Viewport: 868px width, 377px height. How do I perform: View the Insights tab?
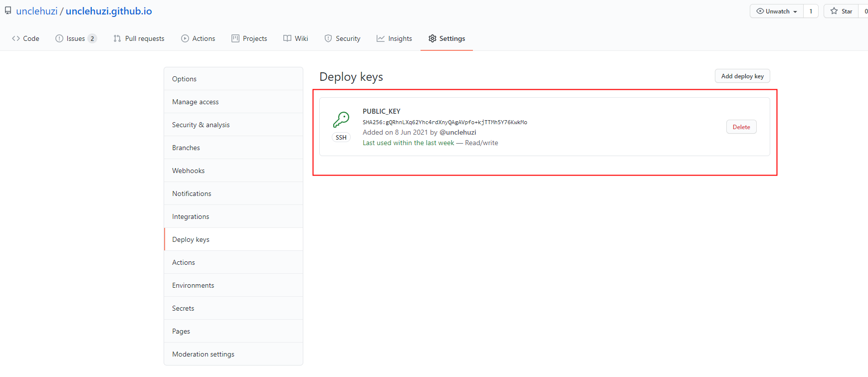(394, 38)
